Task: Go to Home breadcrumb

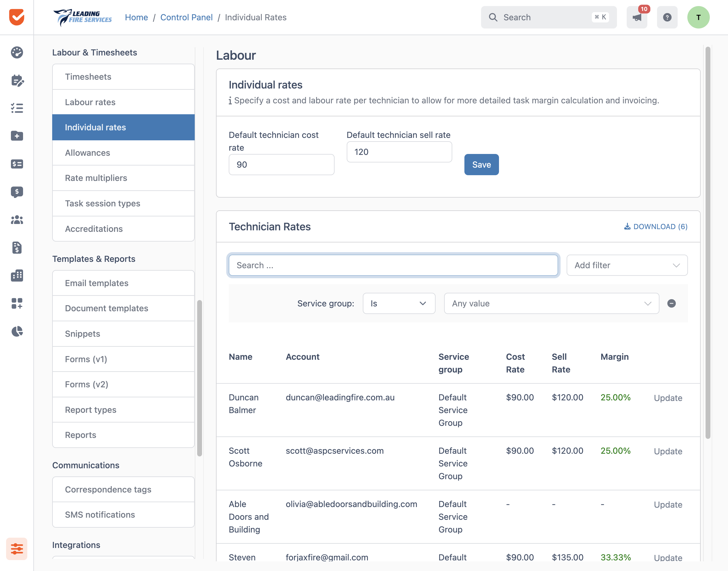Action: (x=136, y=17)
